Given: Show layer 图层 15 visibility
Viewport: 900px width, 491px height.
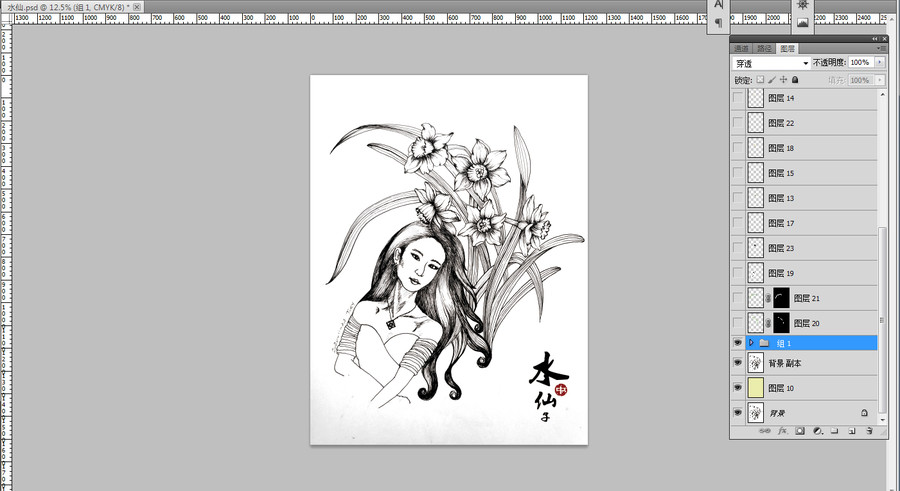Looking at the screenshot, I should click(x=738, y=173).
